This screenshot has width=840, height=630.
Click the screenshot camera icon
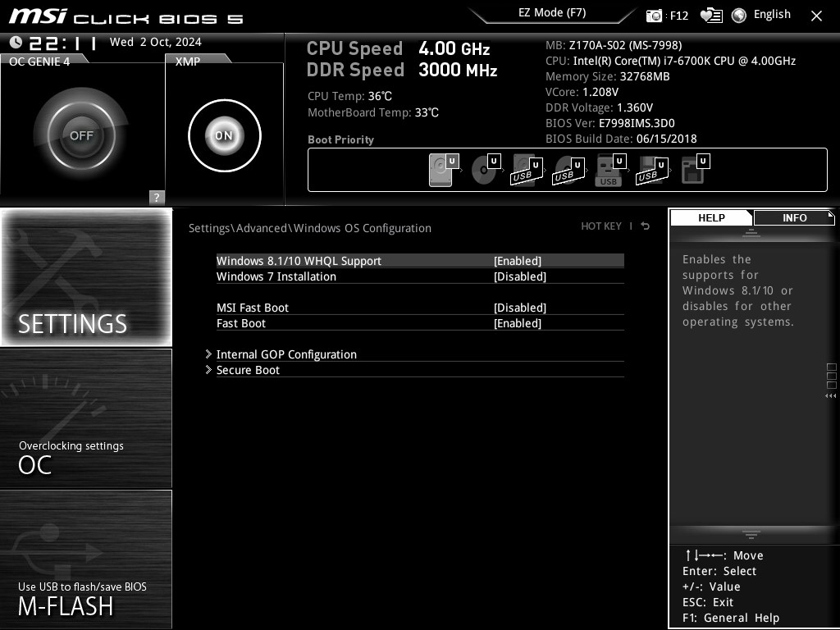(x=654, y=16)
